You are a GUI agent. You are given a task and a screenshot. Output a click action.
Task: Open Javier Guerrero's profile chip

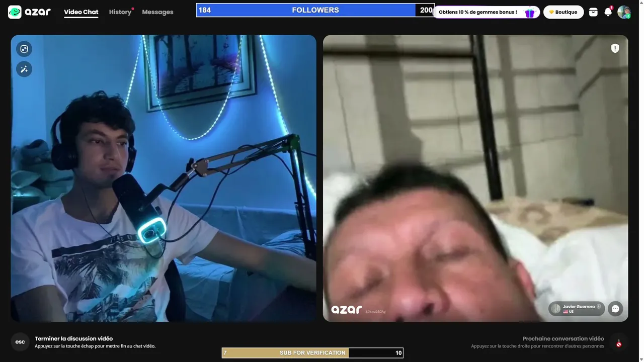[577, 309]
